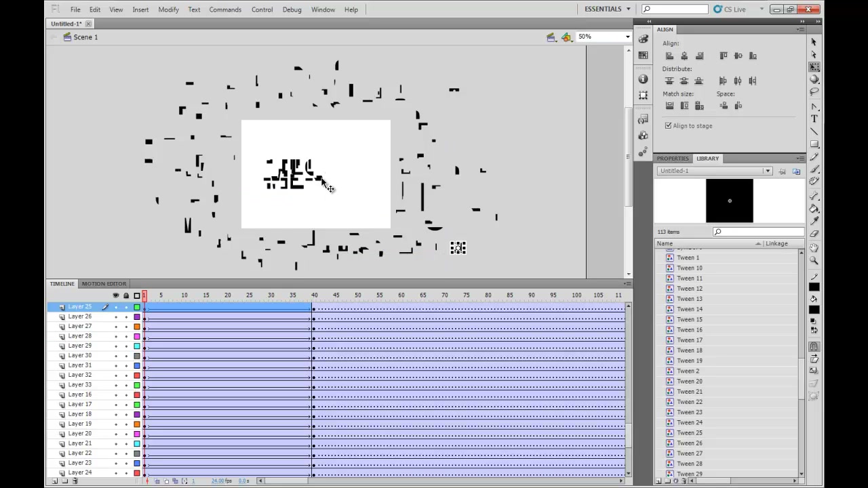Image resolution: width=868 pixels, height=488 pixels.
Task: Select the Pencil tool
Action: pyautogui.click(x=814, y=156)
